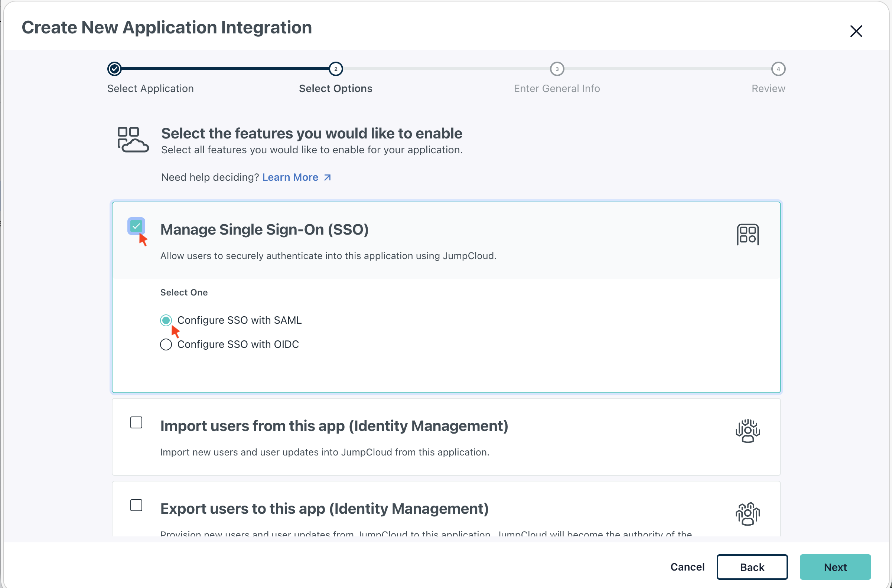Click the SSO app grid icon

pos(747,235)
